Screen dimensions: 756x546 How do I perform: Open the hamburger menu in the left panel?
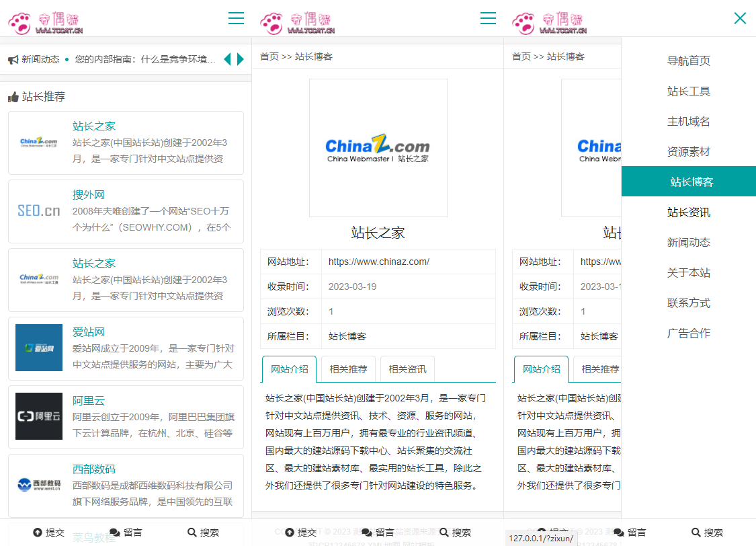tap(236, 18)
